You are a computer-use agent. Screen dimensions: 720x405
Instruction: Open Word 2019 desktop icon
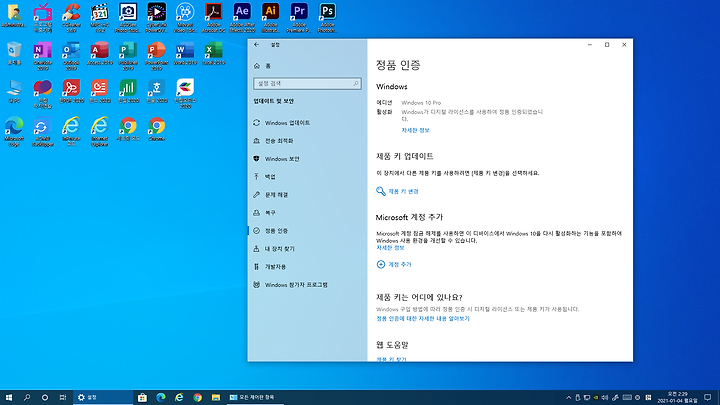(185, 53)
